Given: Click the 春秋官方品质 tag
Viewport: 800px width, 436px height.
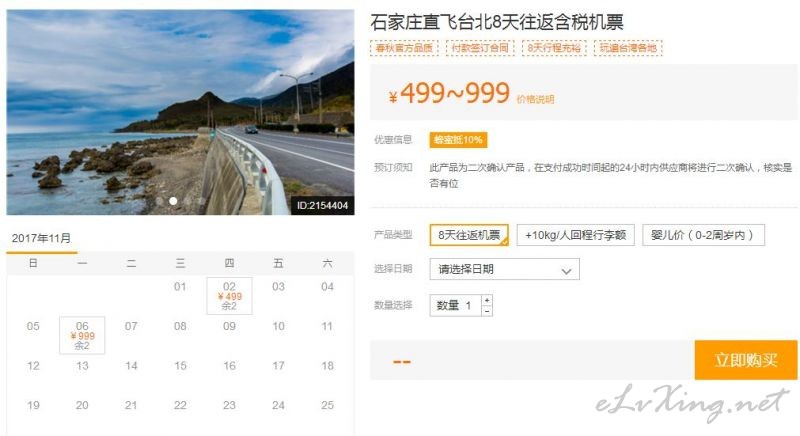Looking at the screenshot, I should pyautogui.click(x=404, y=48).
